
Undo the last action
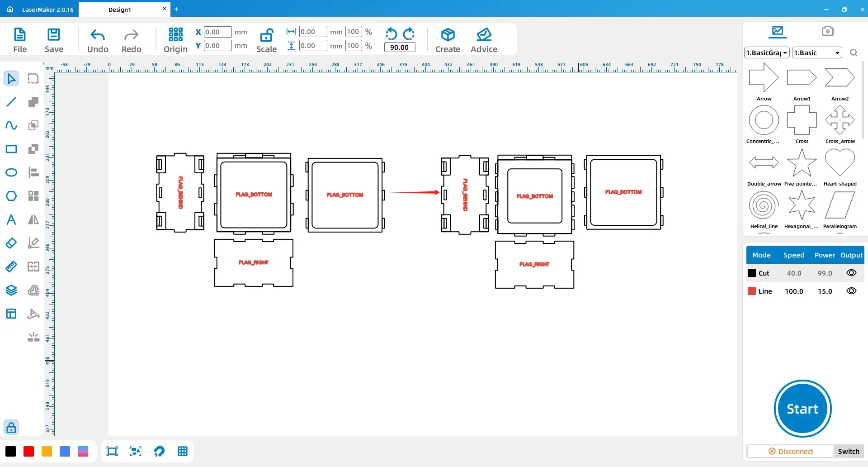pos(98,40)
